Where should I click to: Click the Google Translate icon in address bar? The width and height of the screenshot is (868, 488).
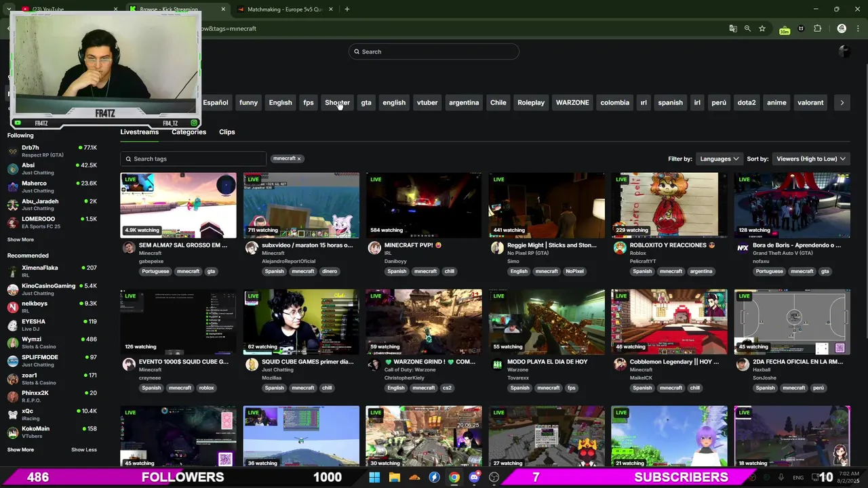[x=733, y=28]
